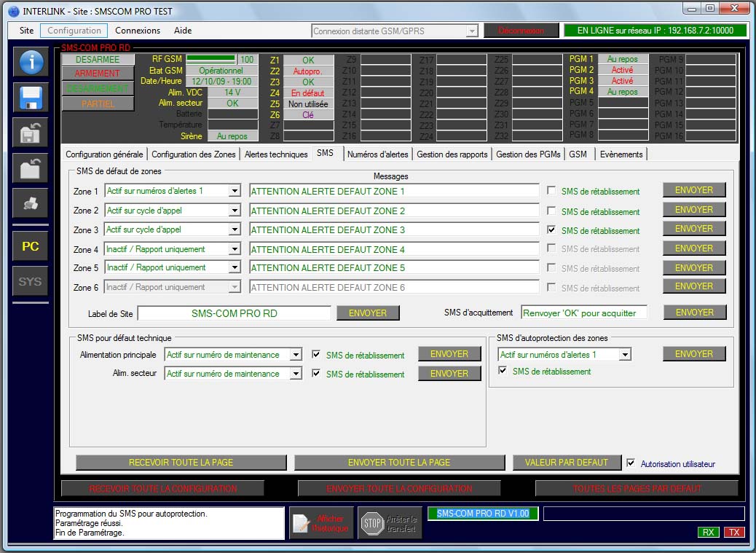Open the Connexion distante GSM/GPRS dropdown

pos(472,31)
